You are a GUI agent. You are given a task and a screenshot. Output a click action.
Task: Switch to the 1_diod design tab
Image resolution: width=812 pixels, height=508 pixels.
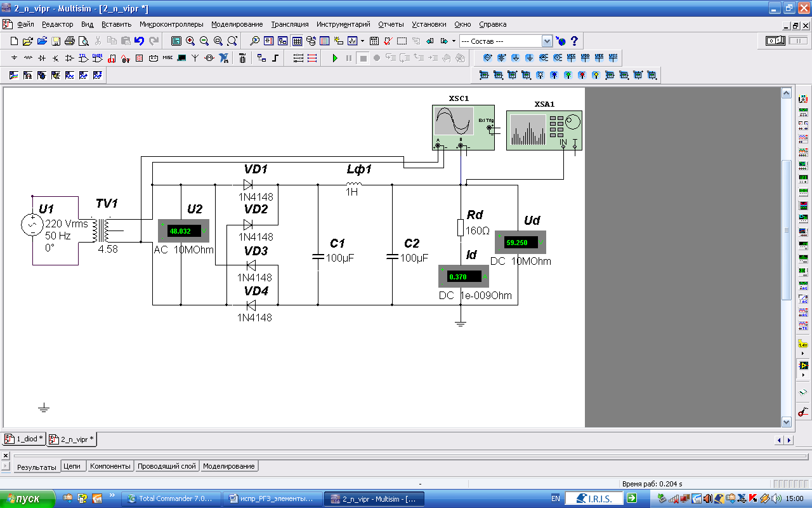pos(24,439)
